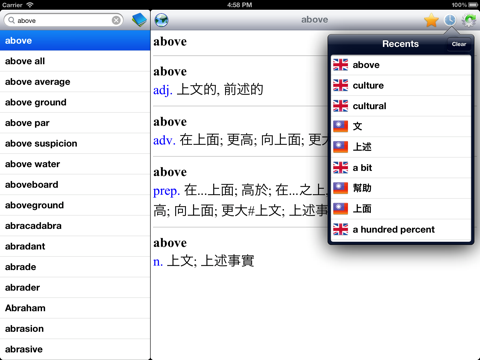
Task: Tap battery indicator in status bar
Action: click(473, 5)
